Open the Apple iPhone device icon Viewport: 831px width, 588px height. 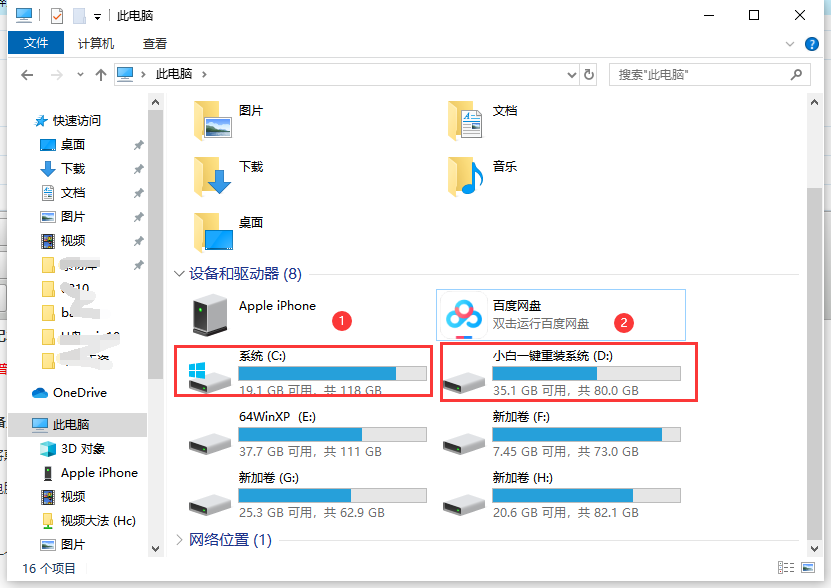(210, 316)
